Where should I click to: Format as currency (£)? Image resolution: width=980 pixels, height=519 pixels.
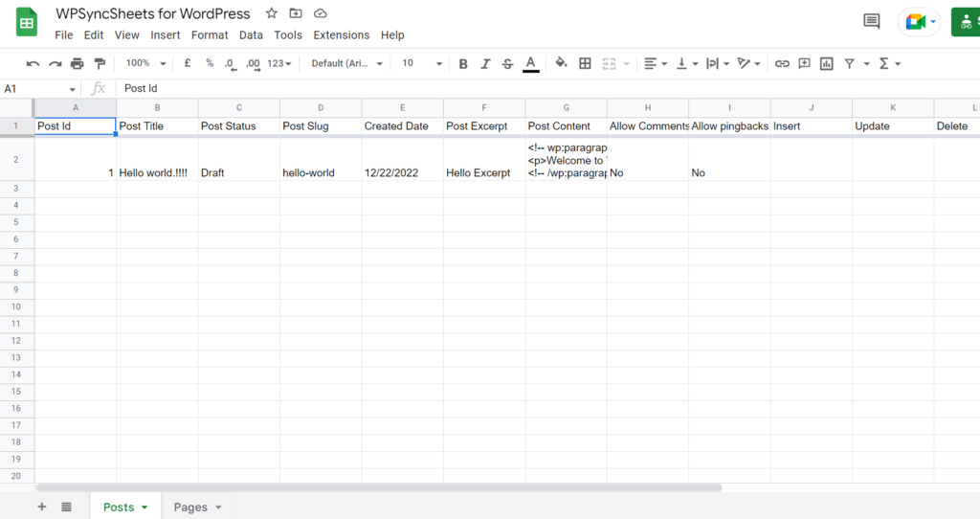click(x=188, y=63)
